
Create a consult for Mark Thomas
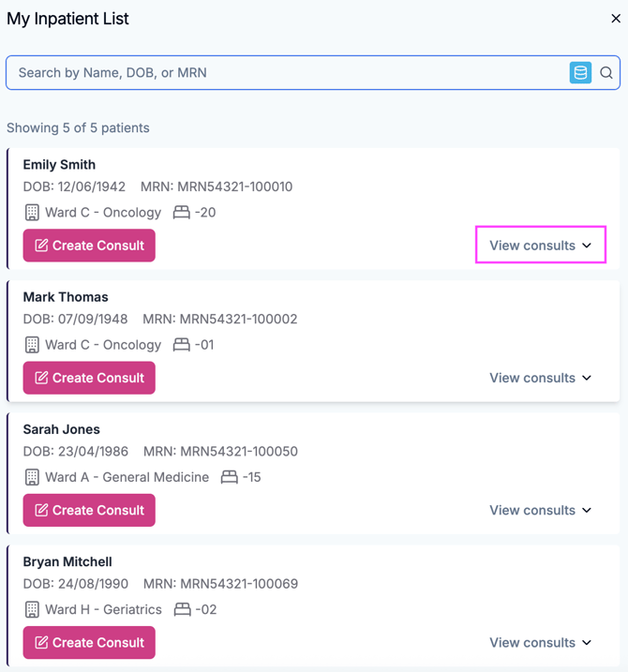89,378
